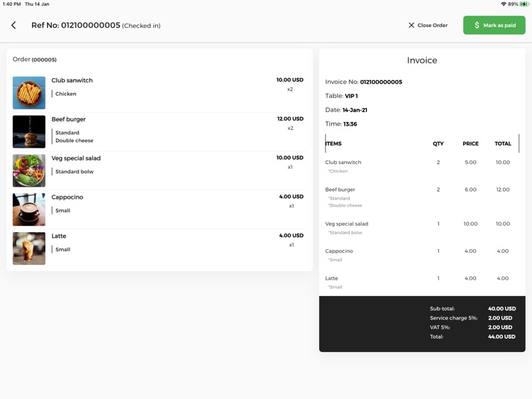The height and width of the screenshot is (399, 532).
Task: Click the 5.00 price for Club sanwitch
Action: pos(470,163)
